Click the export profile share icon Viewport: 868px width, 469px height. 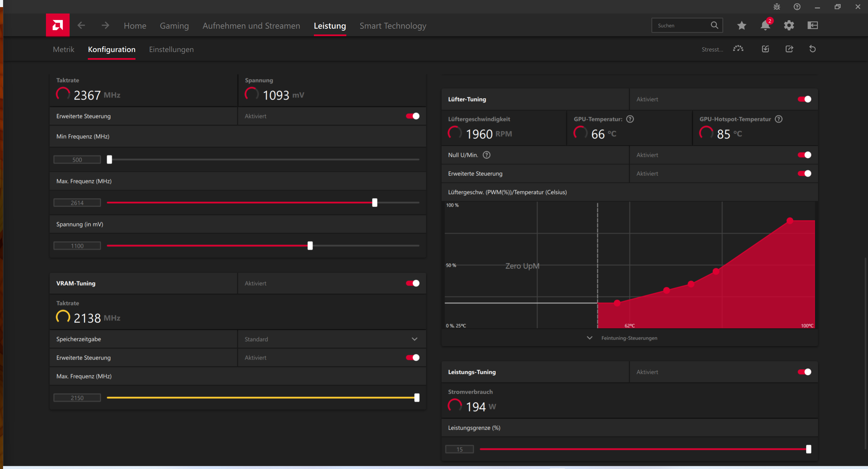789,49
